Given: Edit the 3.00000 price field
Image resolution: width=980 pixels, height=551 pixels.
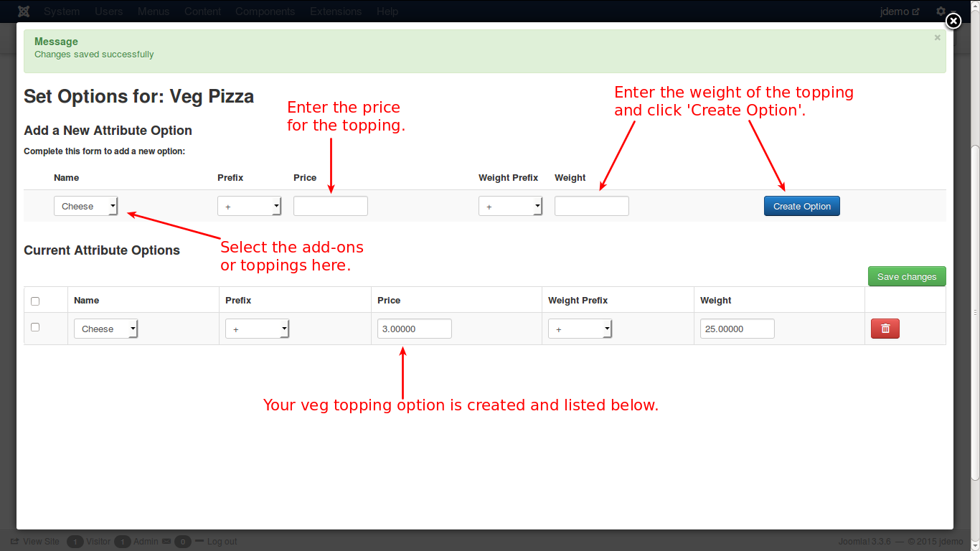Looking at the screenshot, I should (x=415, y=329).
